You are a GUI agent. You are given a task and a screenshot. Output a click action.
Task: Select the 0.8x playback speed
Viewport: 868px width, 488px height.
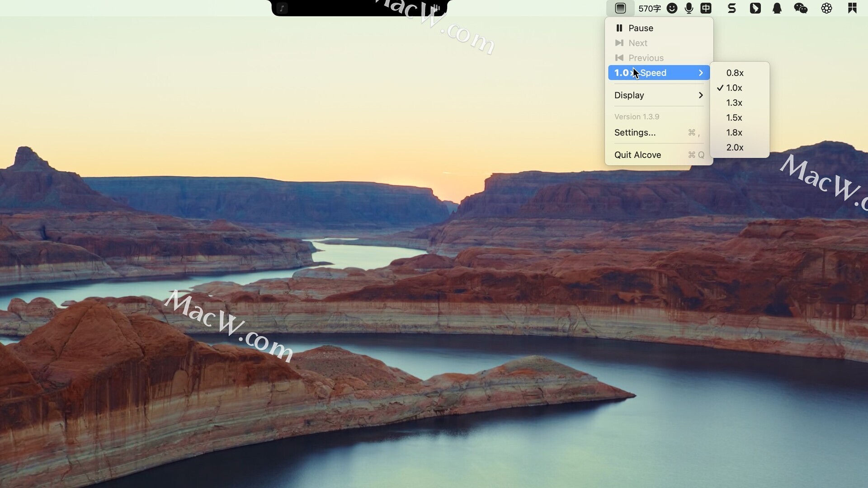735,73
